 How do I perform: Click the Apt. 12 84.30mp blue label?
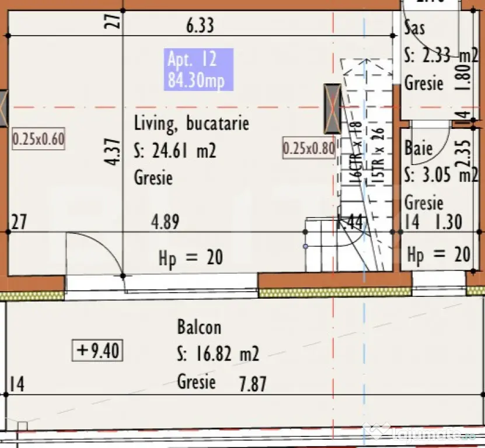click(198, 69)
